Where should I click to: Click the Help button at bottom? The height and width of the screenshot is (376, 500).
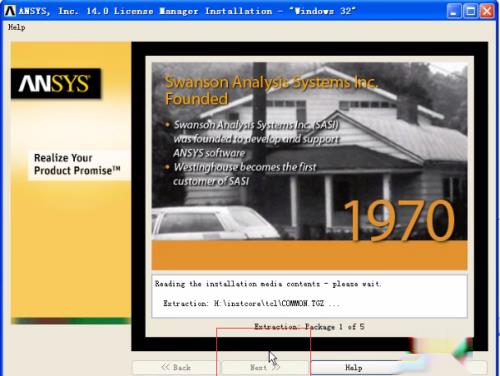(353, 368)
